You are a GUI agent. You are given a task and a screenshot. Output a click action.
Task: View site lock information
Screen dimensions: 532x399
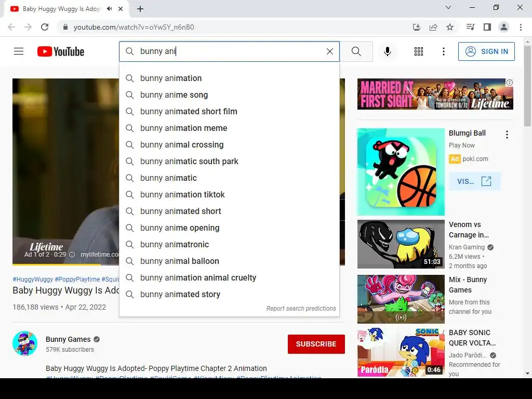click(x=65, y=27)
